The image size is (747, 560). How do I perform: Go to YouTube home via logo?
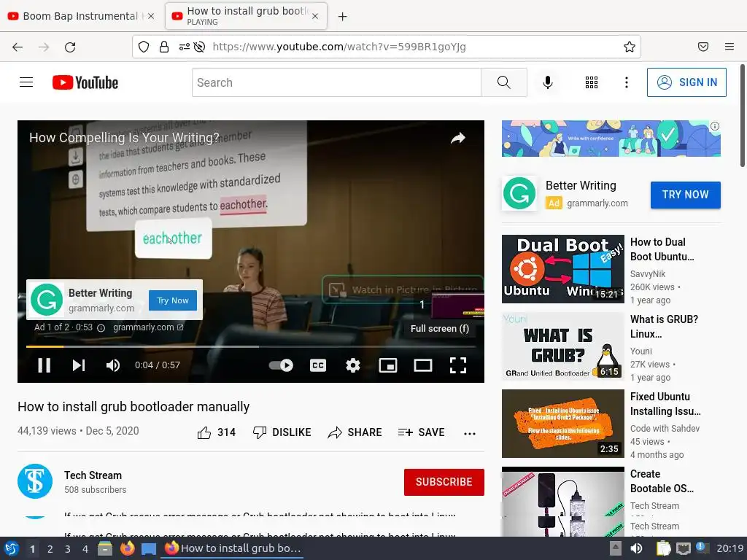point(85,82)
